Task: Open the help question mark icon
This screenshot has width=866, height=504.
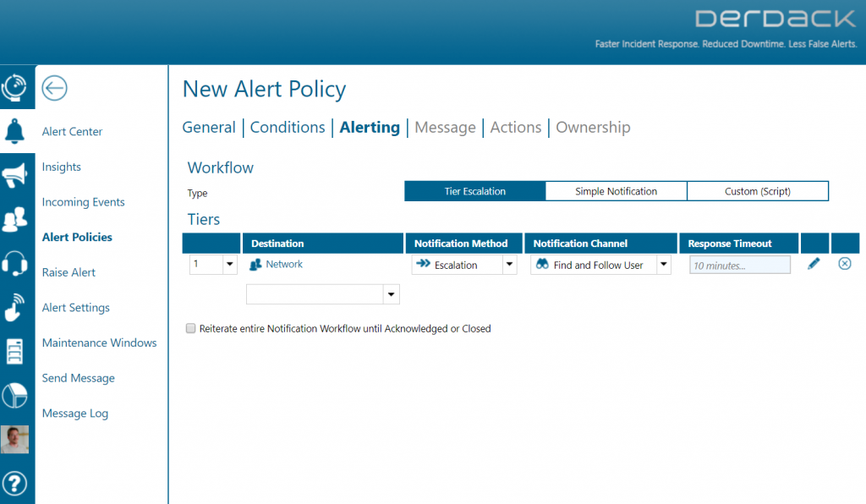Action: tap(15, 484)
